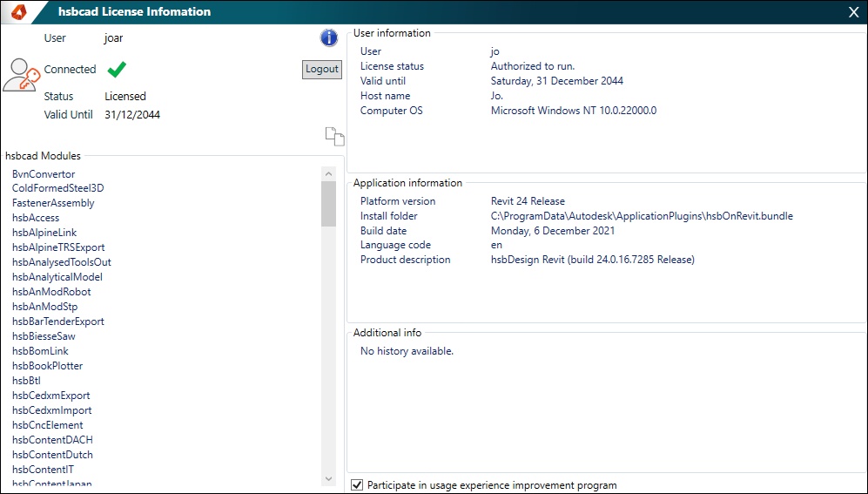This screenshot has width=868, height=494.
Task: Select hsbCedxmImport module
Action: [x=52, y=410]
